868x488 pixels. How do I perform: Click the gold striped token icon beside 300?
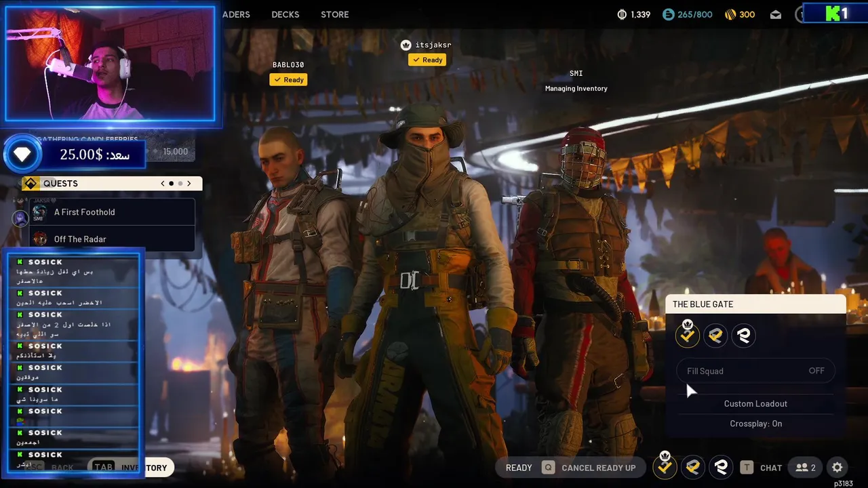pos(730,14)
